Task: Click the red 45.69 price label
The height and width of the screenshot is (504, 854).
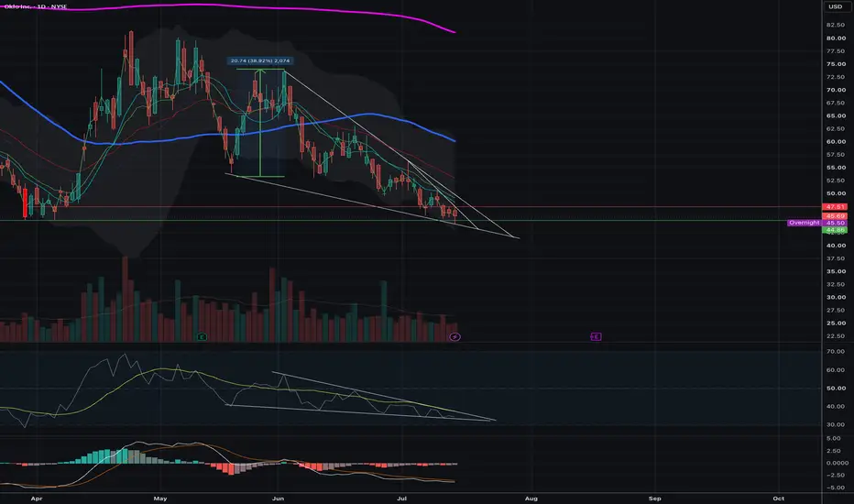Action: click(835, 216)
